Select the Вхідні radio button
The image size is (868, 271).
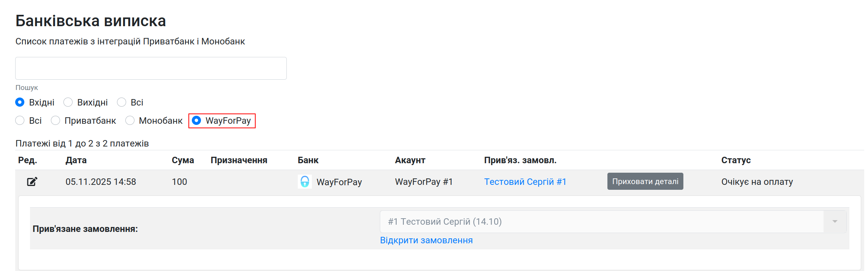tap(20, 102)
